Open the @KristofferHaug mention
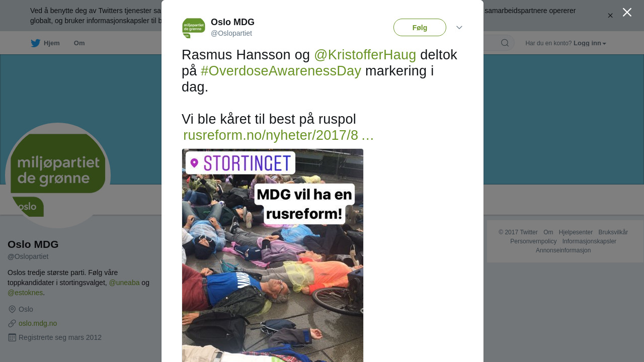The width and height of the screenshot is (644, 362). [x=365, y=55]
